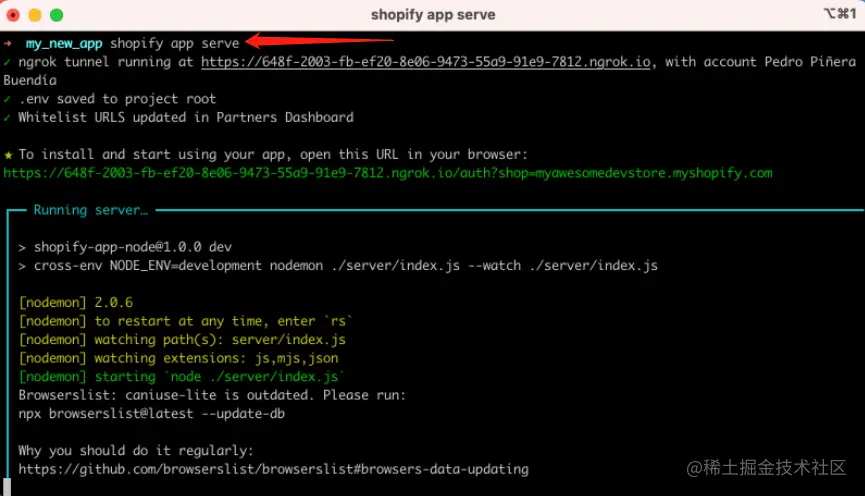Open the green auth install URL
This screenshot has height=496, width=865.
pos(388,173)
